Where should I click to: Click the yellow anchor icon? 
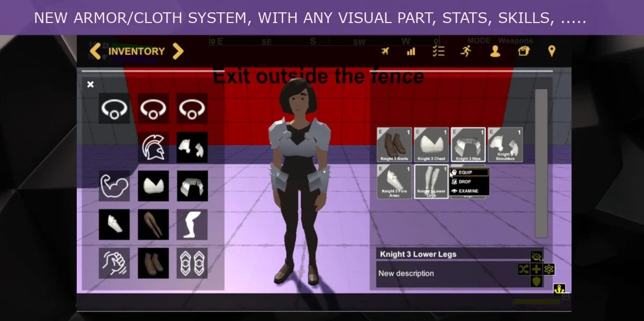coord(559,289)
